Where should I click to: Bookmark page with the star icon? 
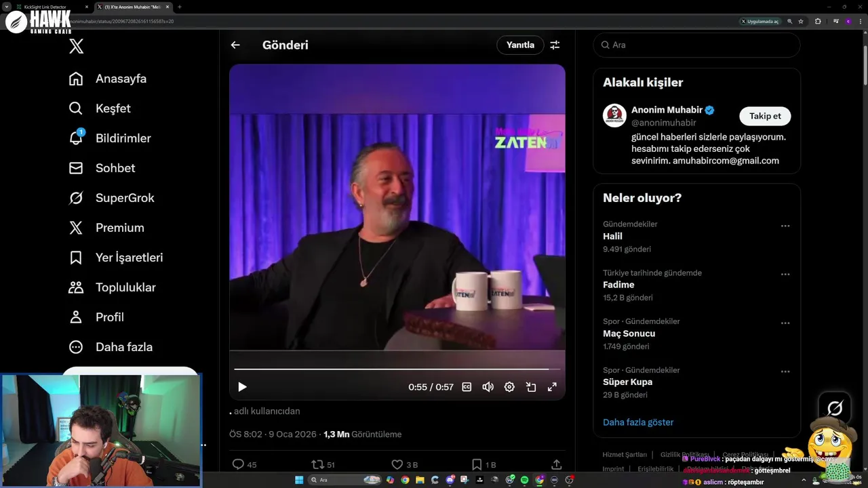click(801, 21)
